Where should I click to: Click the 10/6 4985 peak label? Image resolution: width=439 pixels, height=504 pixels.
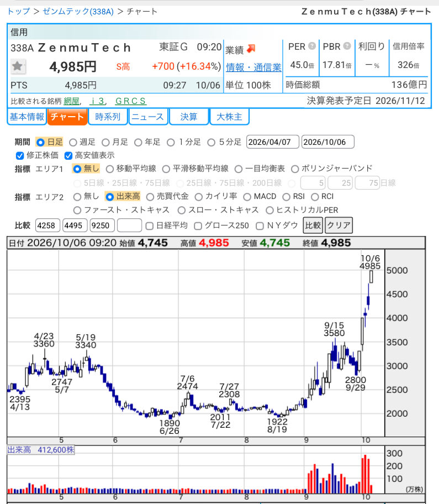(370, 262)
